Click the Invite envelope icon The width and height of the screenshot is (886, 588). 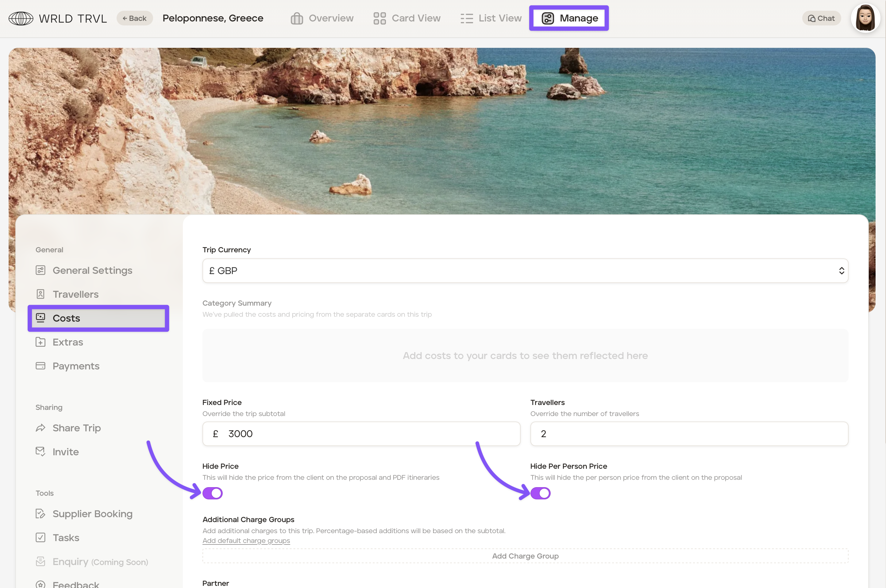[x=40, y=452]
